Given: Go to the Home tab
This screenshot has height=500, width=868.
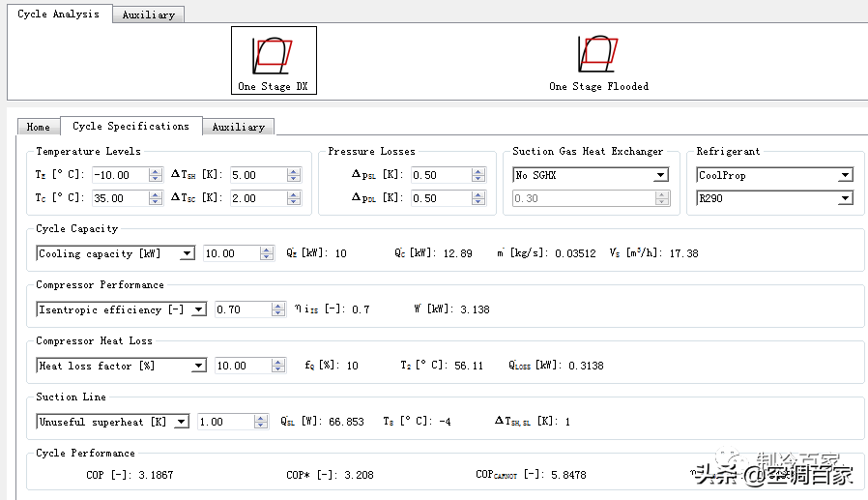Looking at the screenshot, I should point(39,127).
